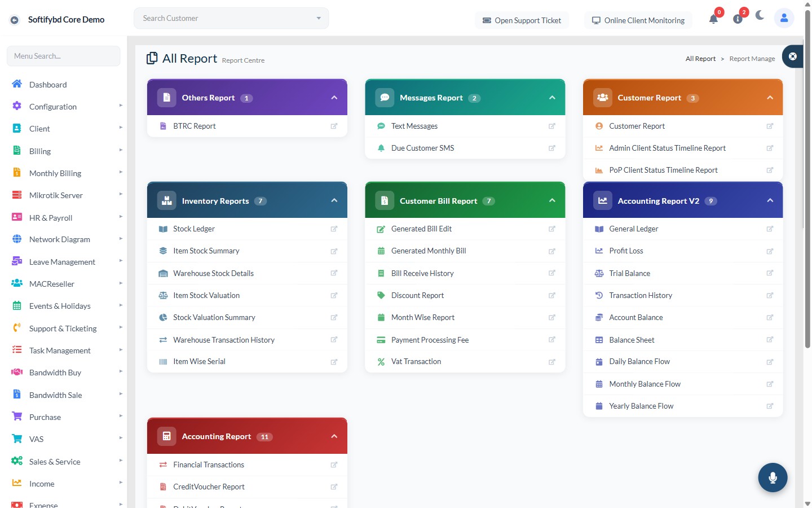Click the Open Support Ticket button
The width and height of the screenshot is (812, 508).
coord(522,20)
